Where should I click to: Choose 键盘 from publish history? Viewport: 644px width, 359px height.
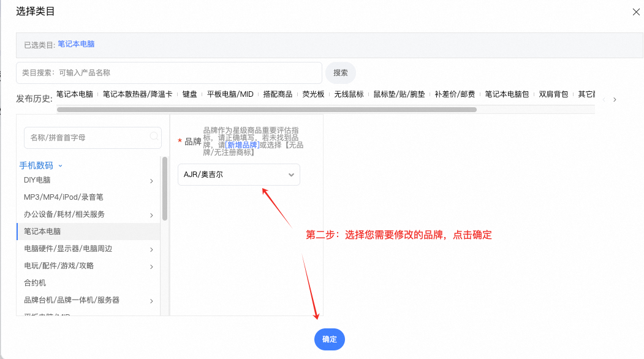click(190, 94)
